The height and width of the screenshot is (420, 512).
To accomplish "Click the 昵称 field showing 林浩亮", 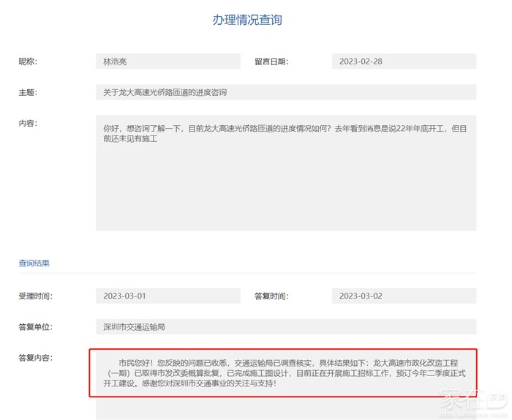I will point(167,61).
